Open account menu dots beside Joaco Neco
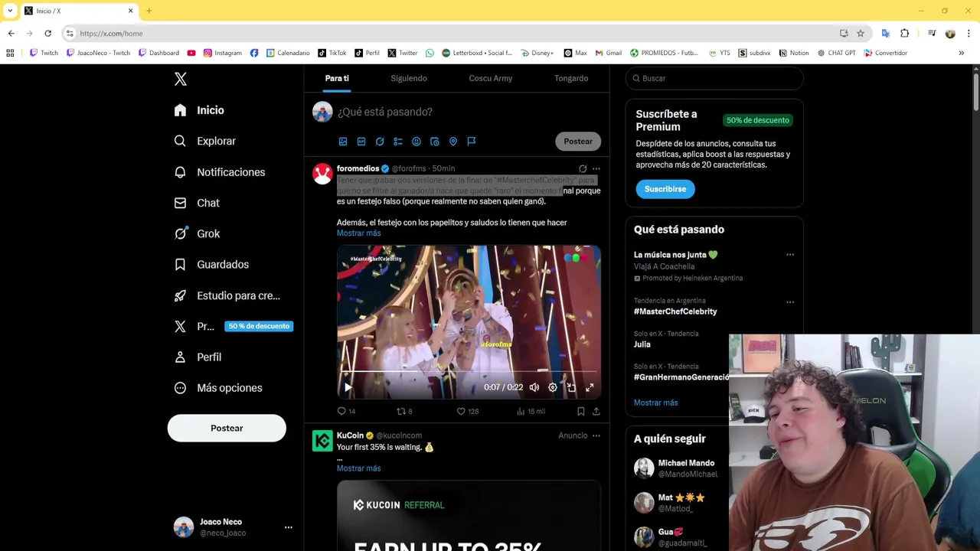Viewport: 980px width, 551px height. click(x=289, y=527)
